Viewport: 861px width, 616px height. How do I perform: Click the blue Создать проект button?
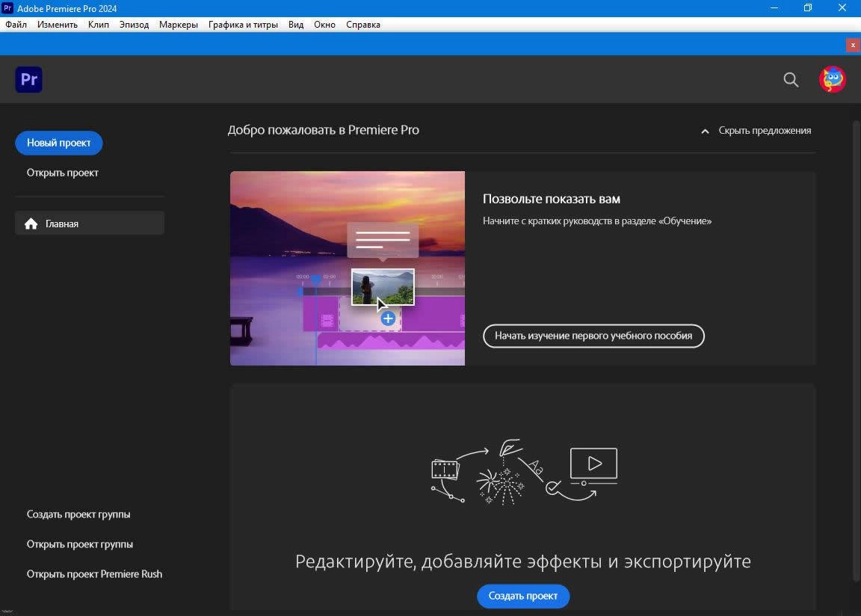pos(523,597)
